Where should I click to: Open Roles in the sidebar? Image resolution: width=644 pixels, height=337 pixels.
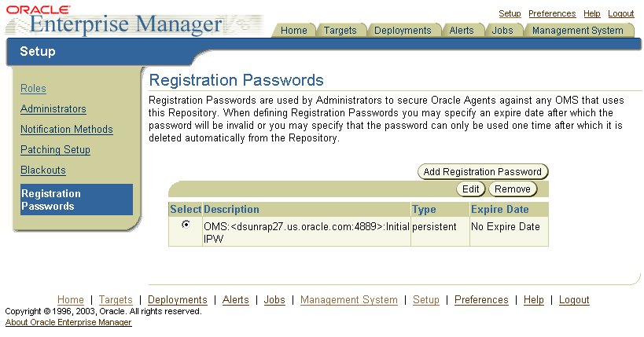point(33,89)
